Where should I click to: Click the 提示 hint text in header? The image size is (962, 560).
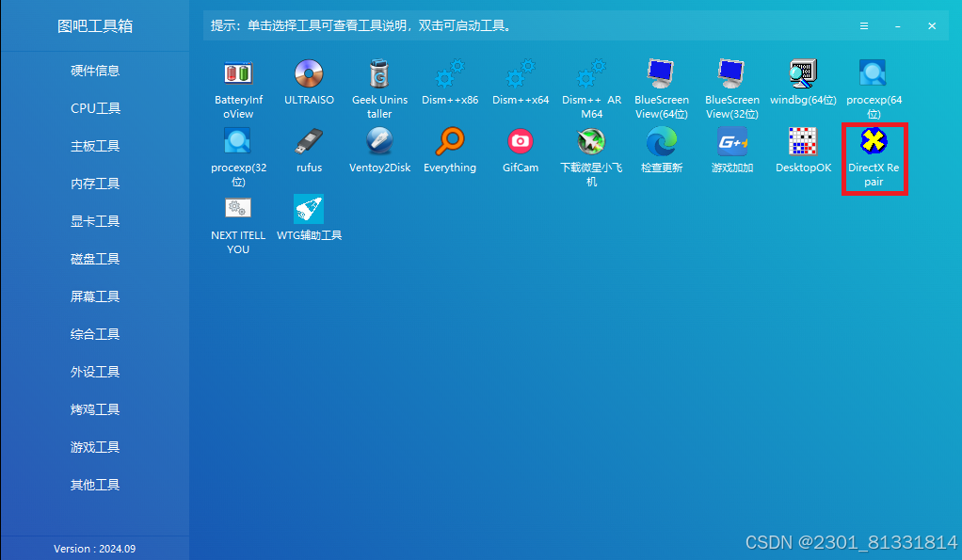point(361,25)
